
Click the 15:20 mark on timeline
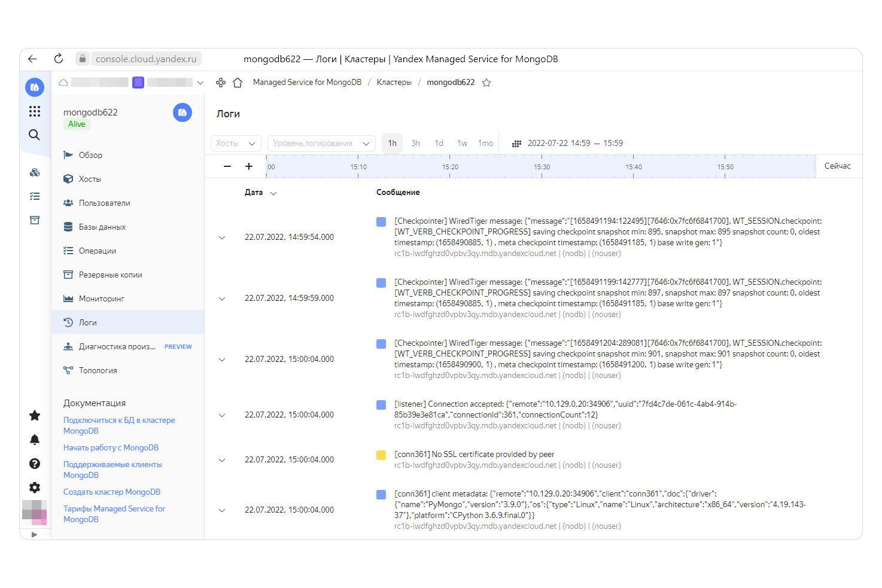pos(450,167)
